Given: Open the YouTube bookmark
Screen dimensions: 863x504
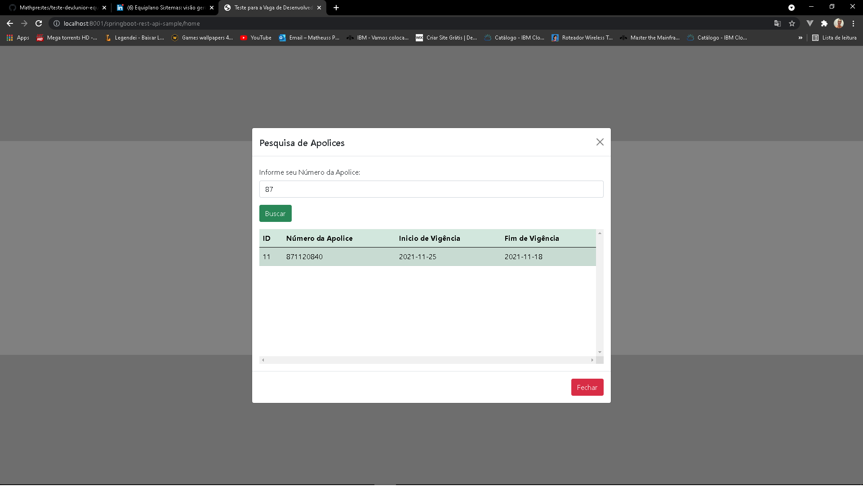Looking at the screenshot, I should click(256, 38).
